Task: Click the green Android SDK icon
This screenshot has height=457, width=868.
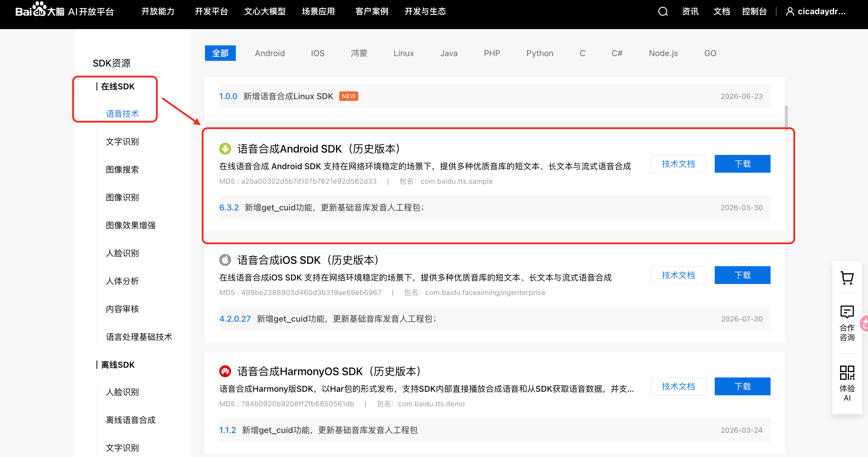Action: (x=225, y=148)
